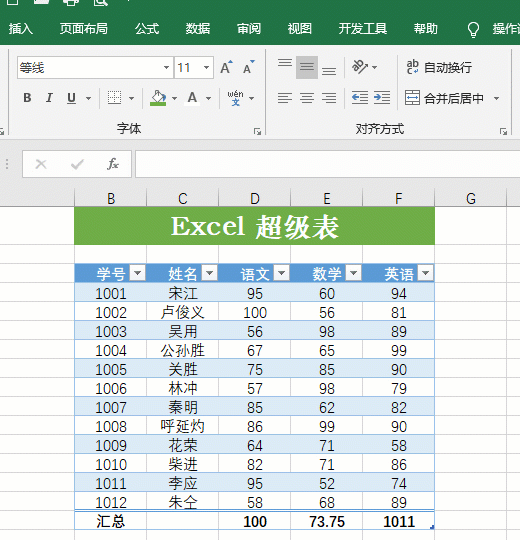Screen dimensions: 520x540
Task: Click into the formula bar input
Action: tap(327, 164)
